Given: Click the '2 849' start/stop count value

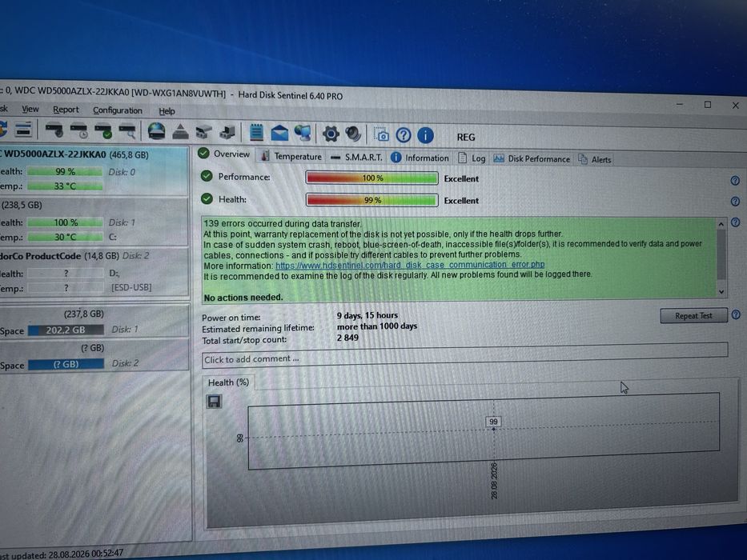Looking at the screenshot, I should 347,338.
